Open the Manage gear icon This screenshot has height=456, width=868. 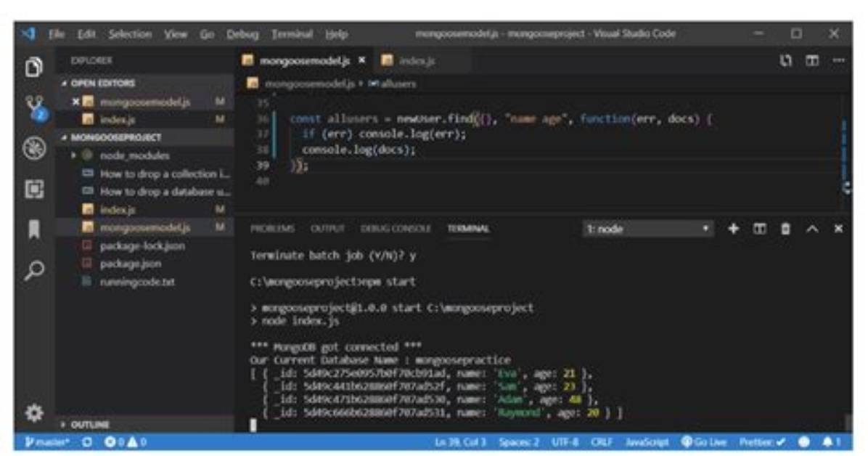34,412
